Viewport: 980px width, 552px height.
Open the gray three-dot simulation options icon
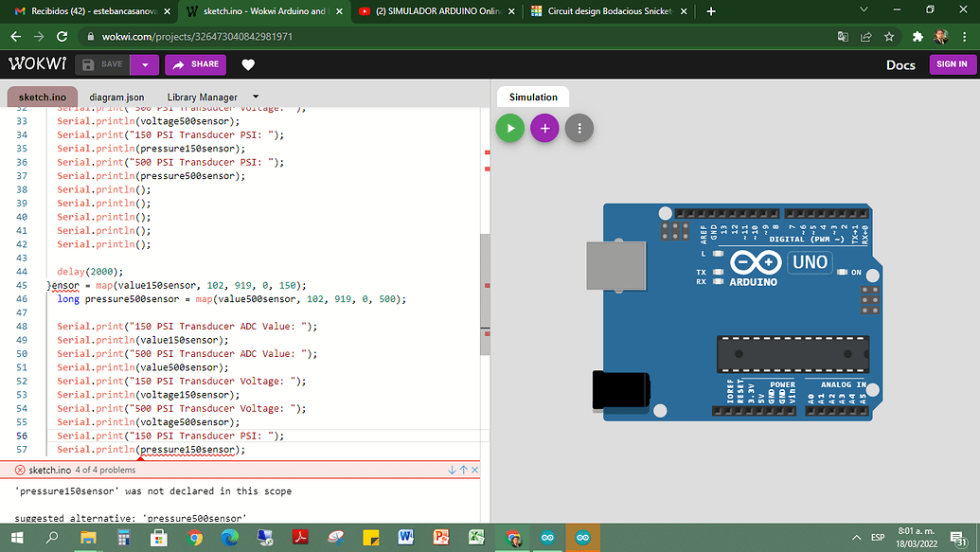579,127
